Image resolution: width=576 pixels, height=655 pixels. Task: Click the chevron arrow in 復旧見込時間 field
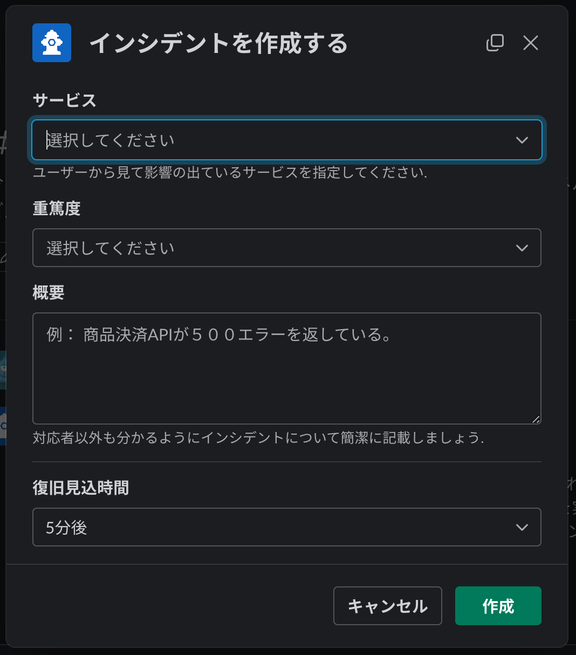522,527
